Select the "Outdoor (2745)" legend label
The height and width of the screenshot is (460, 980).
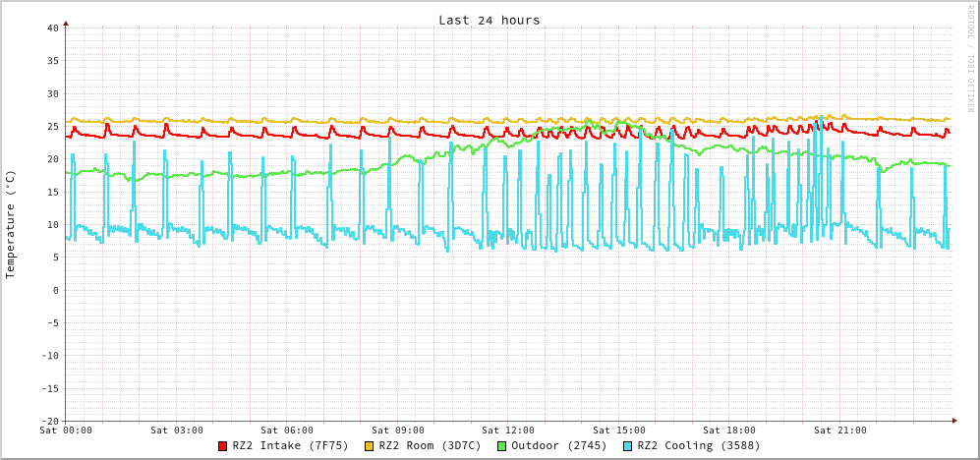(x=558, y=446)
